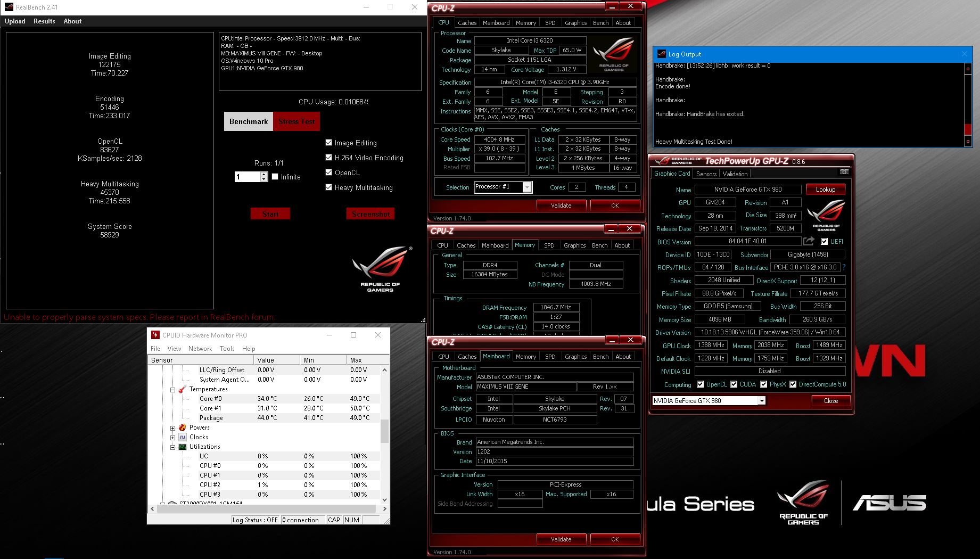Toggle the DirectCompute 5.0 checkbox in GPU-Z

point(793,384)
